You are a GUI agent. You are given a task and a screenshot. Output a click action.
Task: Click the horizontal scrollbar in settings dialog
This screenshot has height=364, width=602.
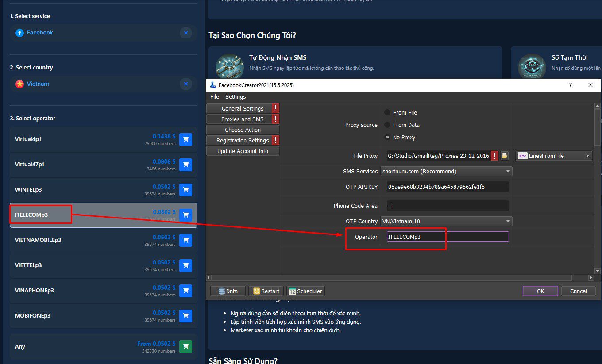click(x=392, y=278)
